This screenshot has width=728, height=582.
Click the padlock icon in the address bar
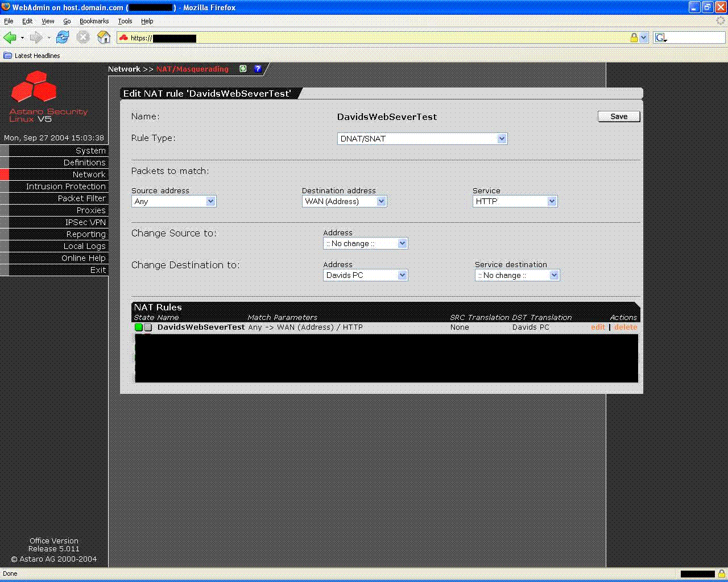pos(634,38)
